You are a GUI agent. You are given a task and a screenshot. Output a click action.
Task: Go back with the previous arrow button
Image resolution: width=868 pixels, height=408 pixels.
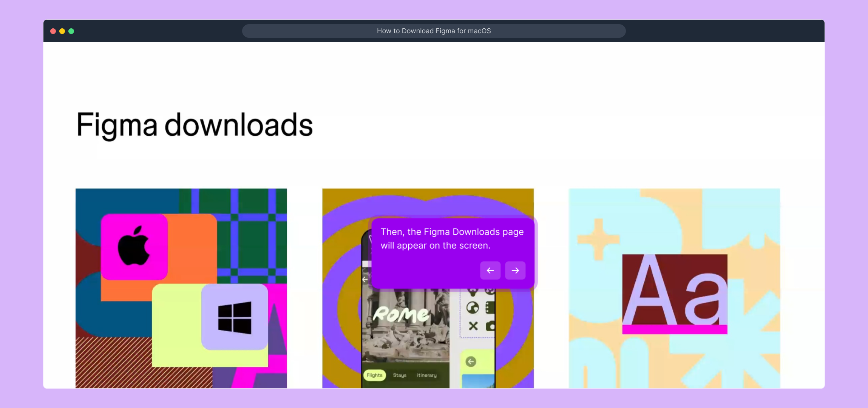point(490,270)
